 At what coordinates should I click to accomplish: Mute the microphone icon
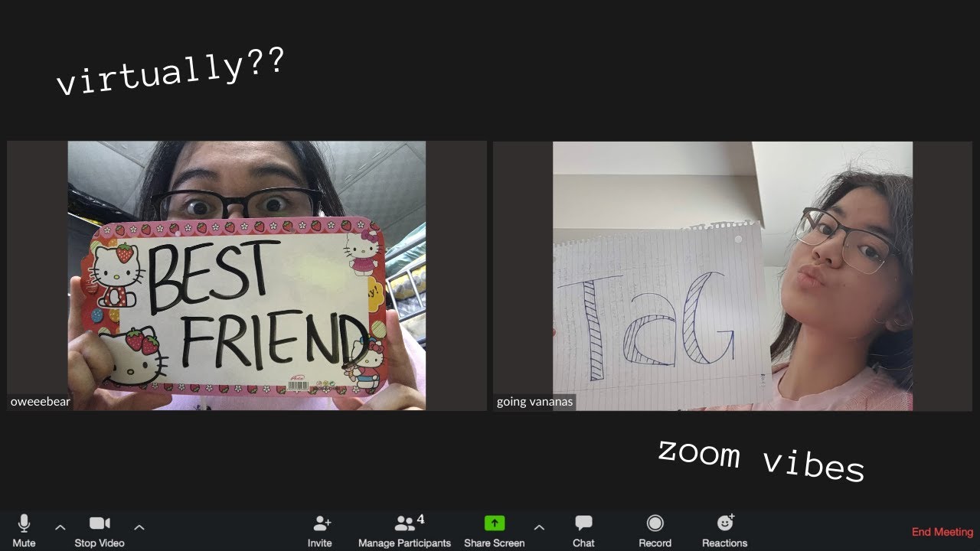(x=24, y=523)
